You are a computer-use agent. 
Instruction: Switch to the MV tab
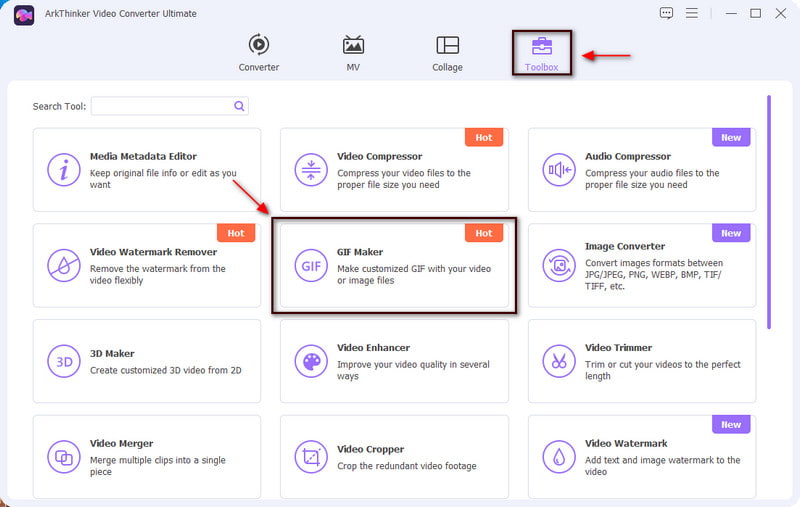pos(353,53)
